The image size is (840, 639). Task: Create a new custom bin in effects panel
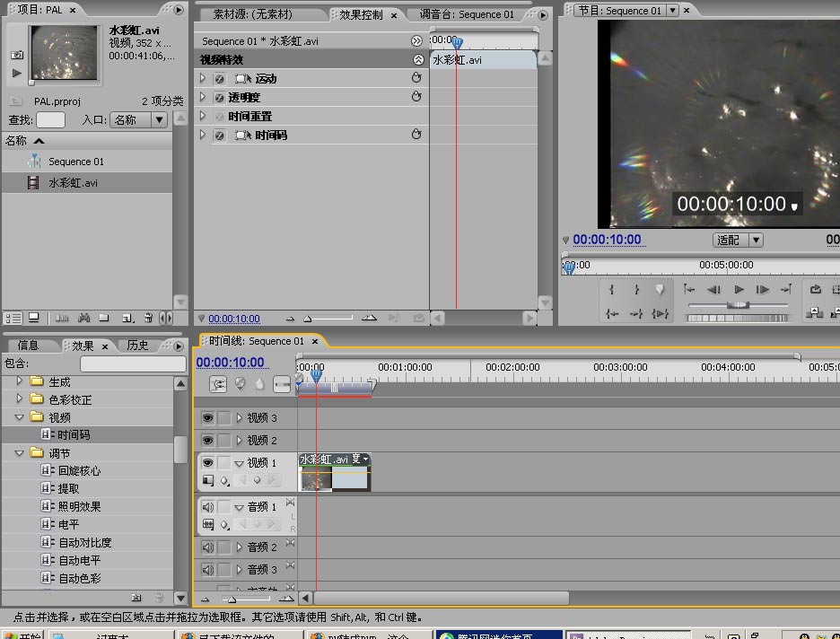click(x=136, y=597)
